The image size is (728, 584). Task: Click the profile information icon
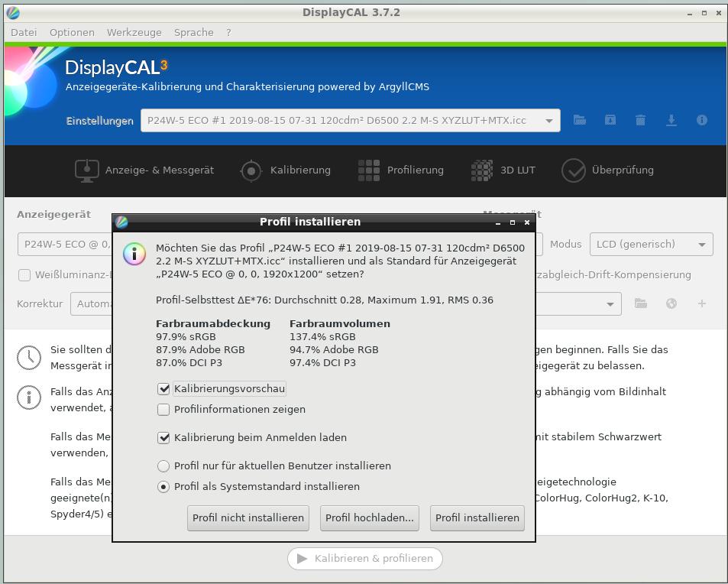tap(702, 120)
